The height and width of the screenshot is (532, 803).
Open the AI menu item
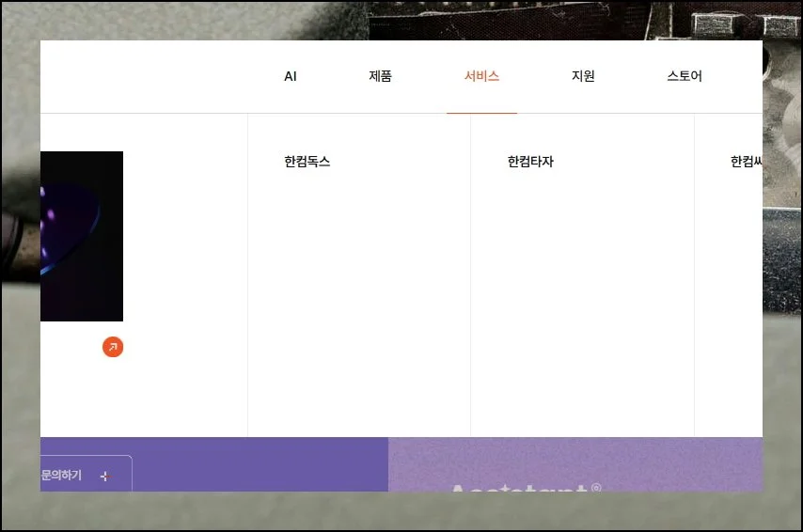(x=290, y=76)
